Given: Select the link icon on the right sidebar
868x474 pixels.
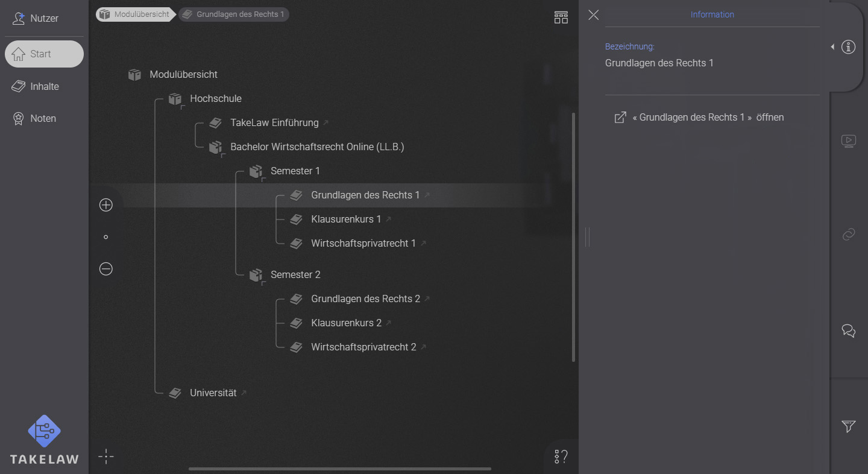Looking at the screenshot, I should coord(849,235).
